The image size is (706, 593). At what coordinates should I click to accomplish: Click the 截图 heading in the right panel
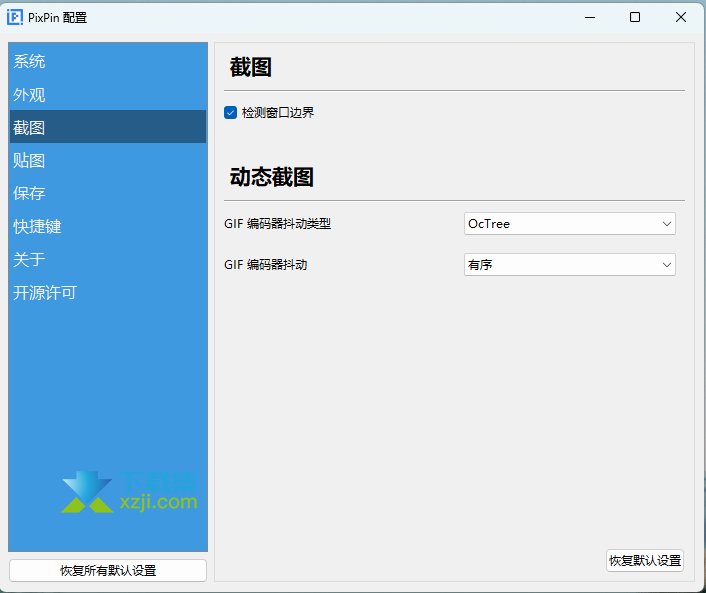coord(250,67)
